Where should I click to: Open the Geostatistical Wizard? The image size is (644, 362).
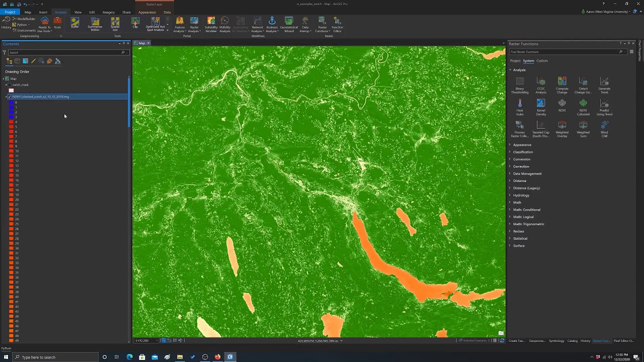tap(289, 25)
